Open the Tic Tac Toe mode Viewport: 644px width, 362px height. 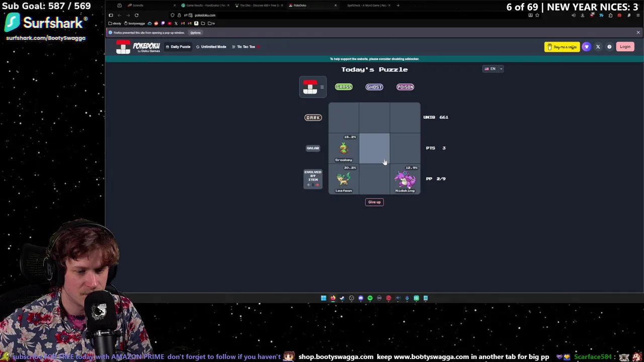pyautogui.click(x=244, y=47)
